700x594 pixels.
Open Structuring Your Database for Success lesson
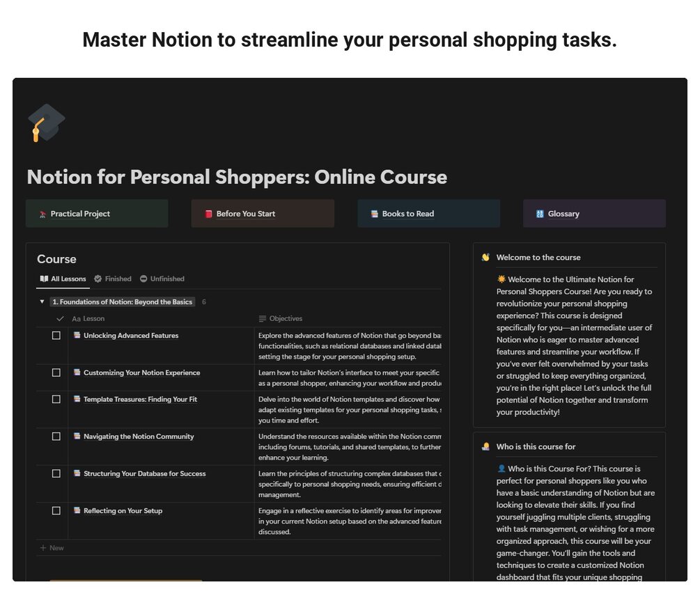(x=145, y=474)
